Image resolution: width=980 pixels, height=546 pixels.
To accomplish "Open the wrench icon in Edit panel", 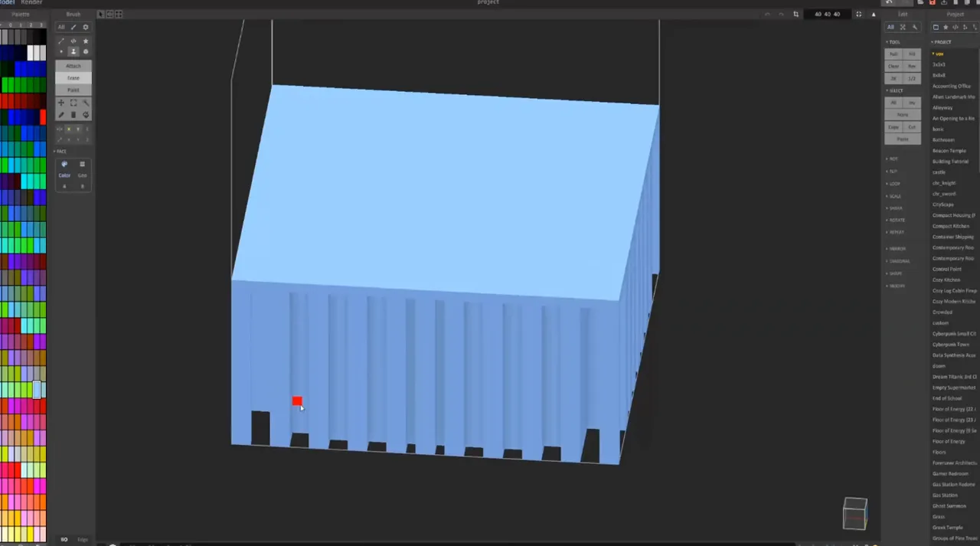I will coord(914,27).
